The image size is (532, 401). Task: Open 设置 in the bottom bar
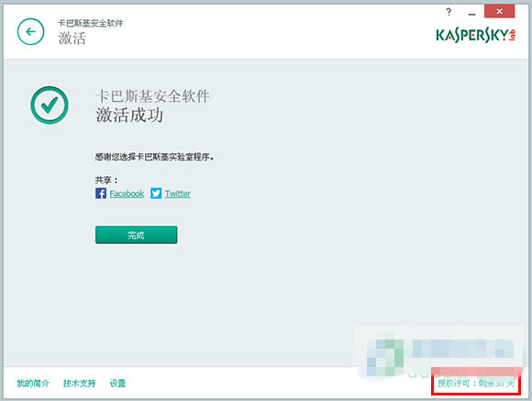(x=117, y=384)
